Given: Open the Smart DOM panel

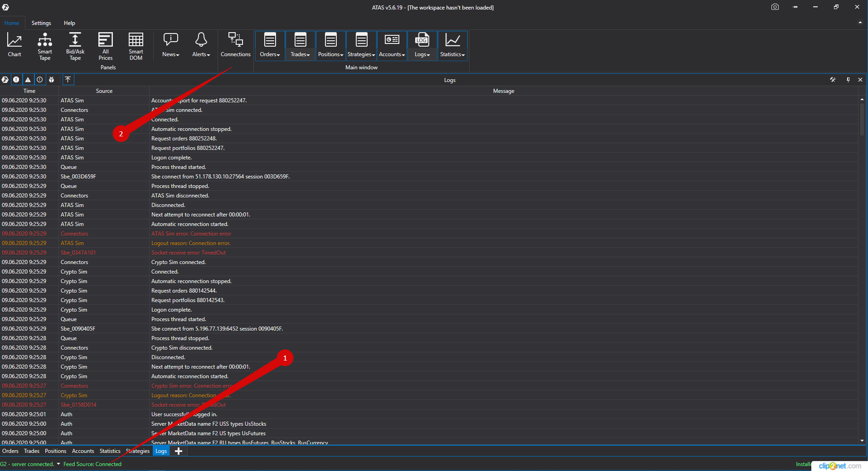Looking at the screenshot, I should (136, 46).
